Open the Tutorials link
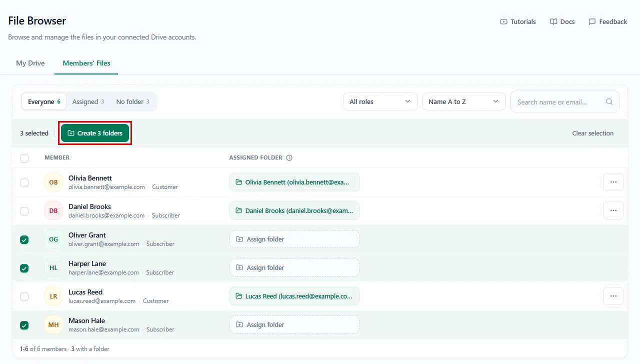 pyautogui.click(x=518, y=22)
